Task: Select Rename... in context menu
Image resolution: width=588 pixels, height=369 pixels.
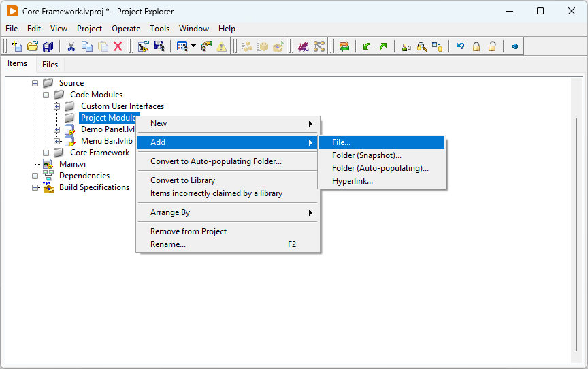Action: (227, 244)
